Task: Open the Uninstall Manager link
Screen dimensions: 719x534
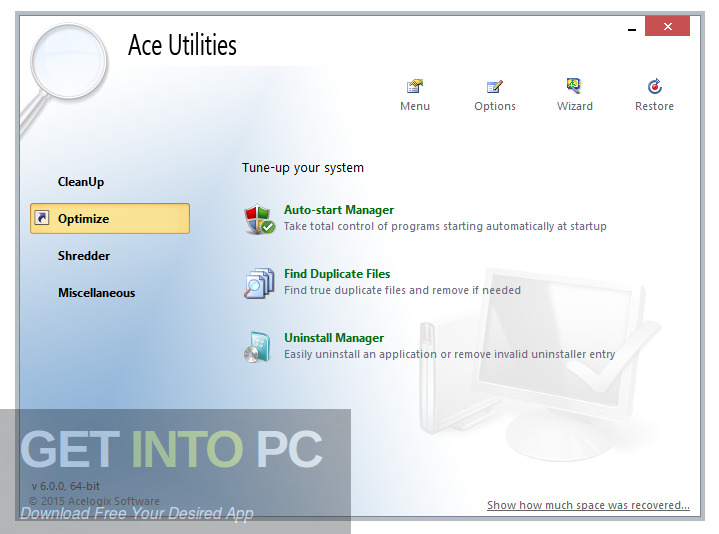Action: [334, 338]
